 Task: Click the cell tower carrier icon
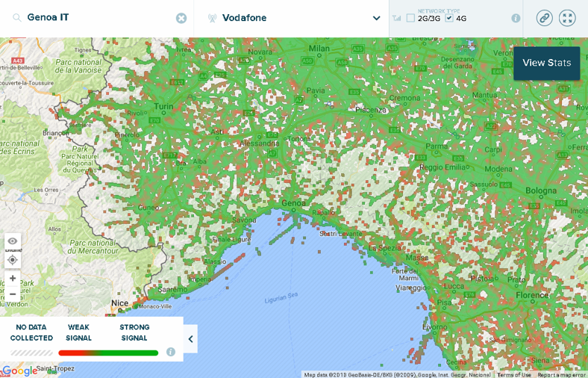[212, 18]
